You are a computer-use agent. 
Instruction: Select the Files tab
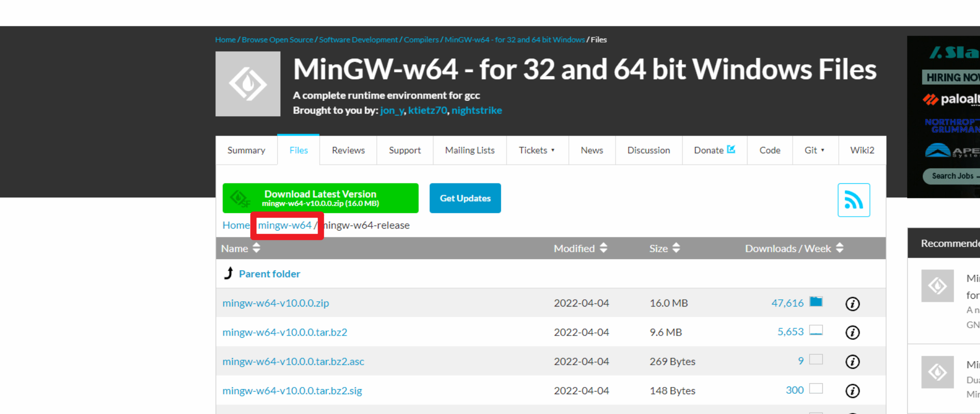(x=298, y=150)
